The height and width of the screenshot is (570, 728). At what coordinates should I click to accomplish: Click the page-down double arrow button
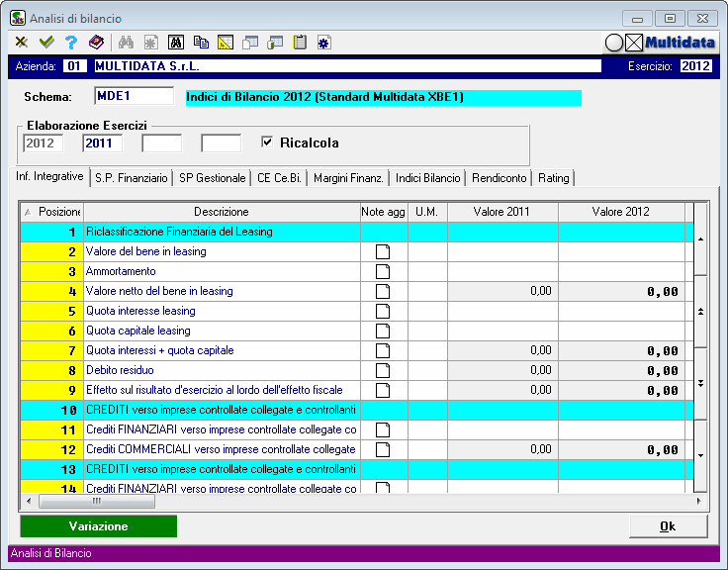700,383
